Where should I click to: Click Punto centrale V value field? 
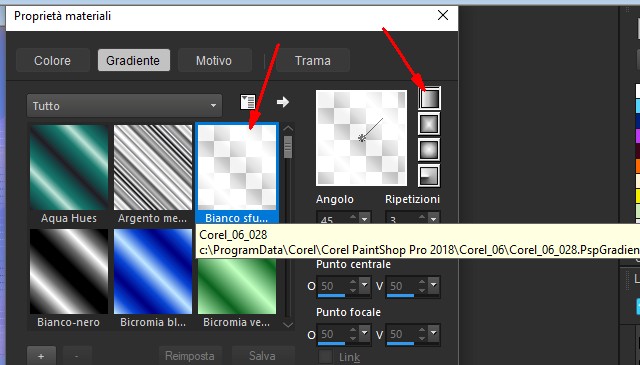[x=402, y=286]
